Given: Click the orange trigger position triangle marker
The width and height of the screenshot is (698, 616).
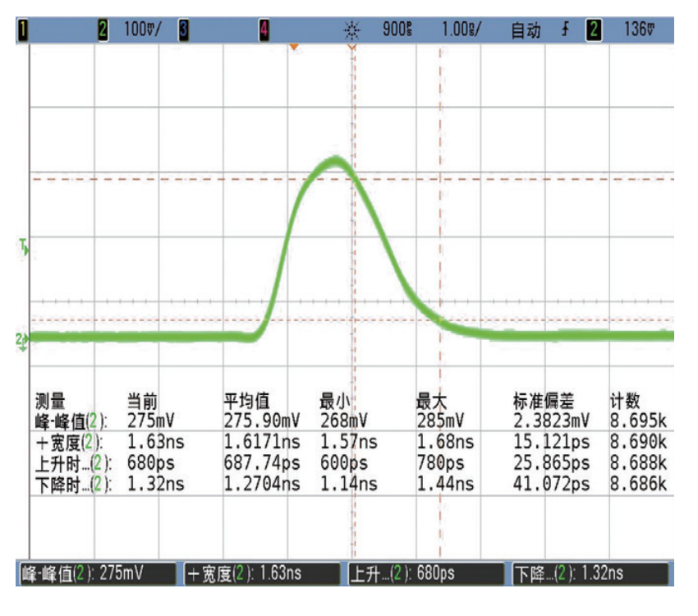Looking at the screenshot, I should (292, 48).
